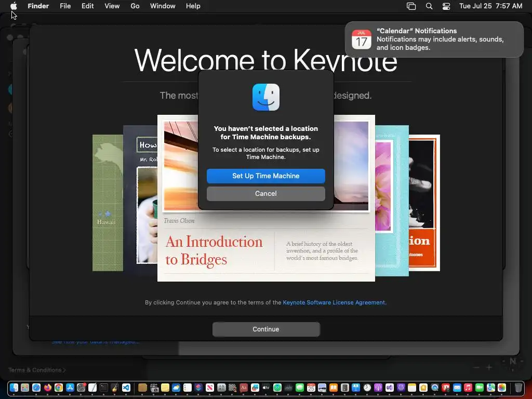Click Set Up Time Machine button

tap(265, 176)
